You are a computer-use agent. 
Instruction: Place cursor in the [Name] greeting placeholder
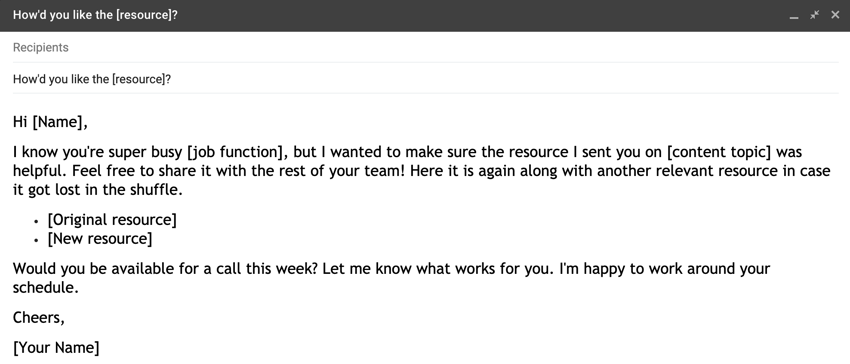59,123
